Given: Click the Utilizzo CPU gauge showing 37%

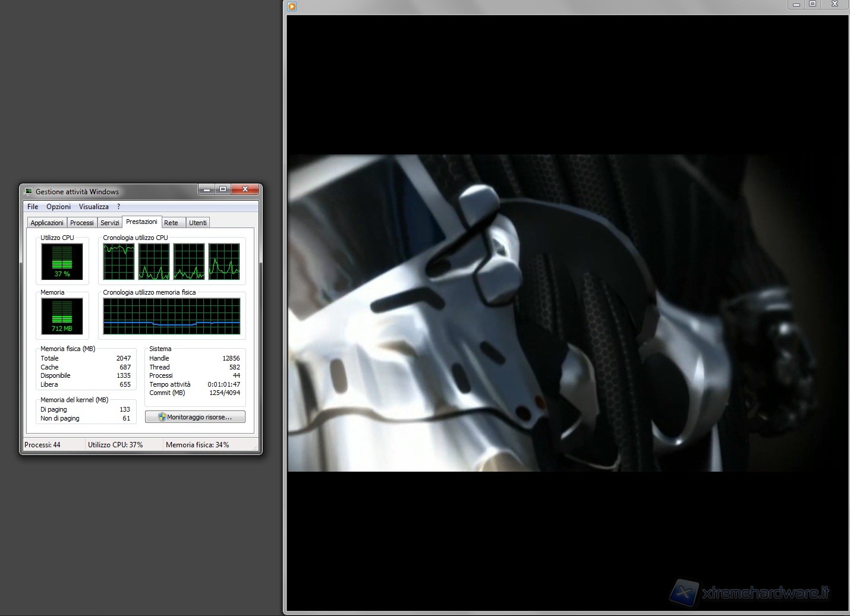Looking at the screenshot, I should pyautogui.click(x=62, y=261).
